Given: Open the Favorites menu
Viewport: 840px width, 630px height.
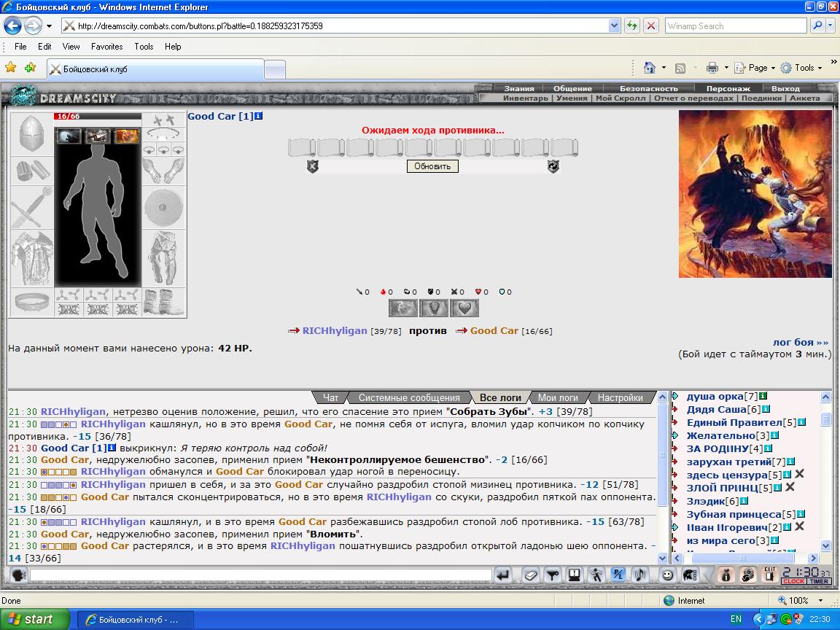Looking at the screenshot, I should (x=106, y=47).
